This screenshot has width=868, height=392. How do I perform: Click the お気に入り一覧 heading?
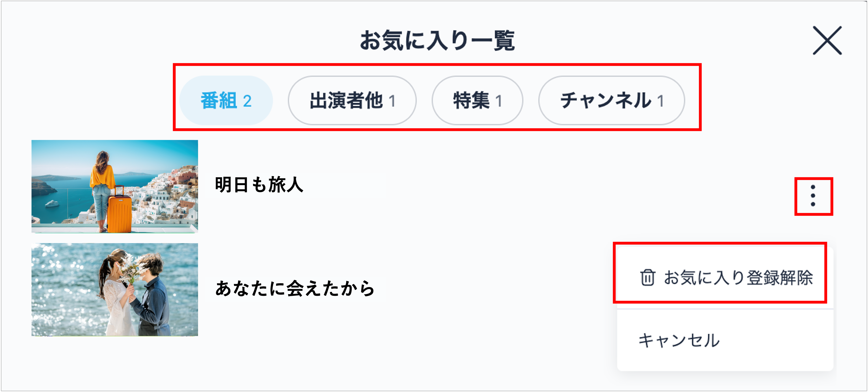point(437,41)
